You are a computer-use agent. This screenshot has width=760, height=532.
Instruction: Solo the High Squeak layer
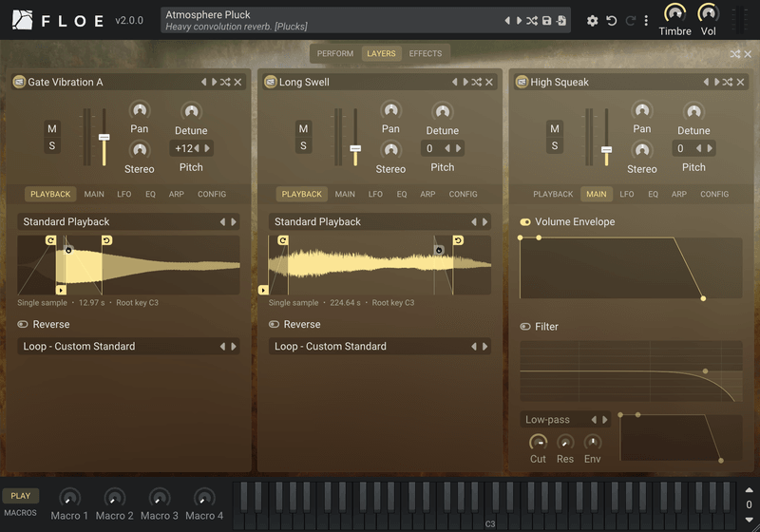click(x=555, y=145)
